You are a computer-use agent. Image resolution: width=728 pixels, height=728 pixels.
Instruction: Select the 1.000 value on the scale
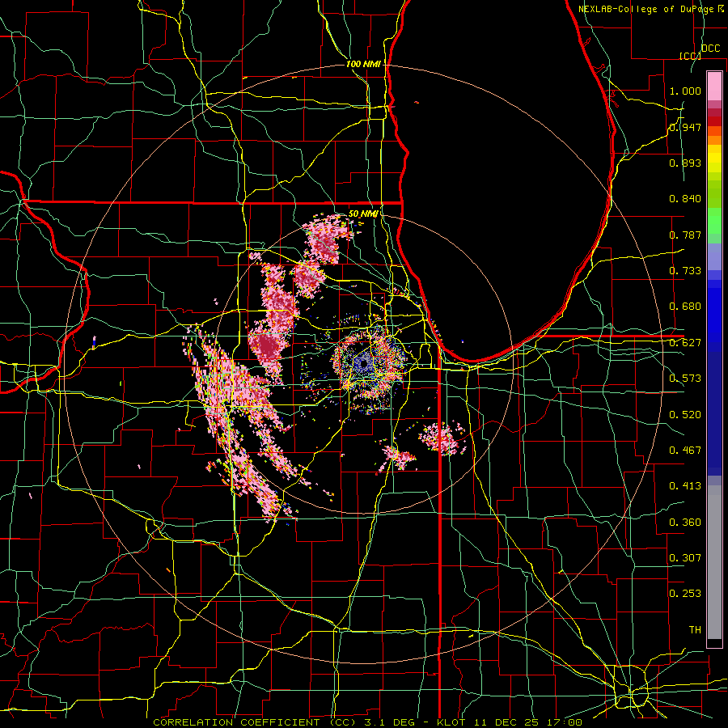click(x=685, y=91)
